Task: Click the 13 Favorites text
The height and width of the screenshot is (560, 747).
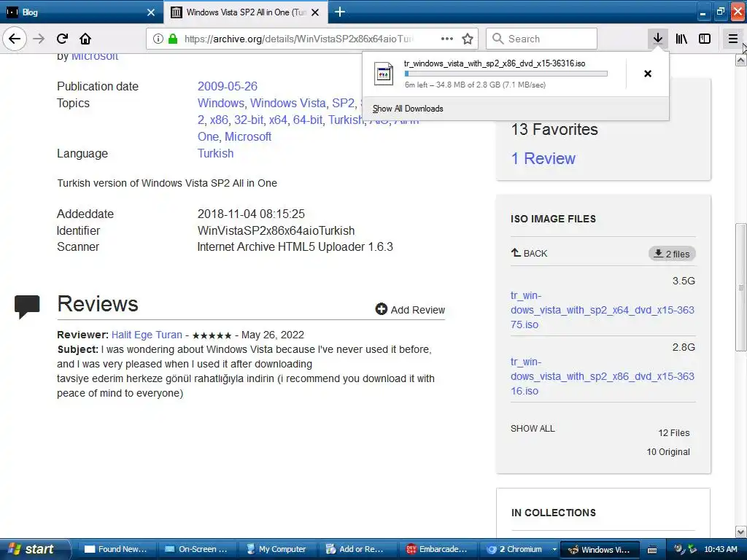Action: coord(554,130)
